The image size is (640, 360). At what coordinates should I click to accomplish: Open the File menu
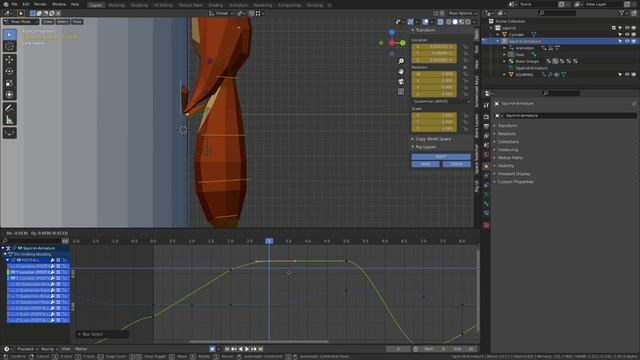[14, 4]
